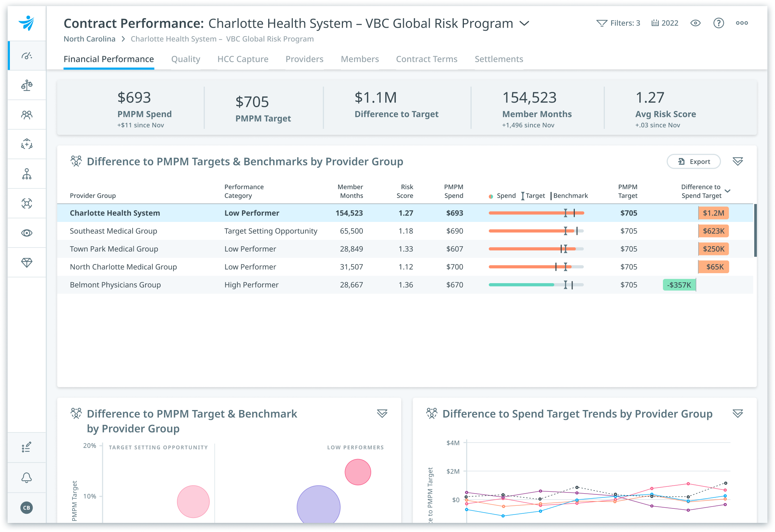Open the notifications bell icon

pos(27,478)
